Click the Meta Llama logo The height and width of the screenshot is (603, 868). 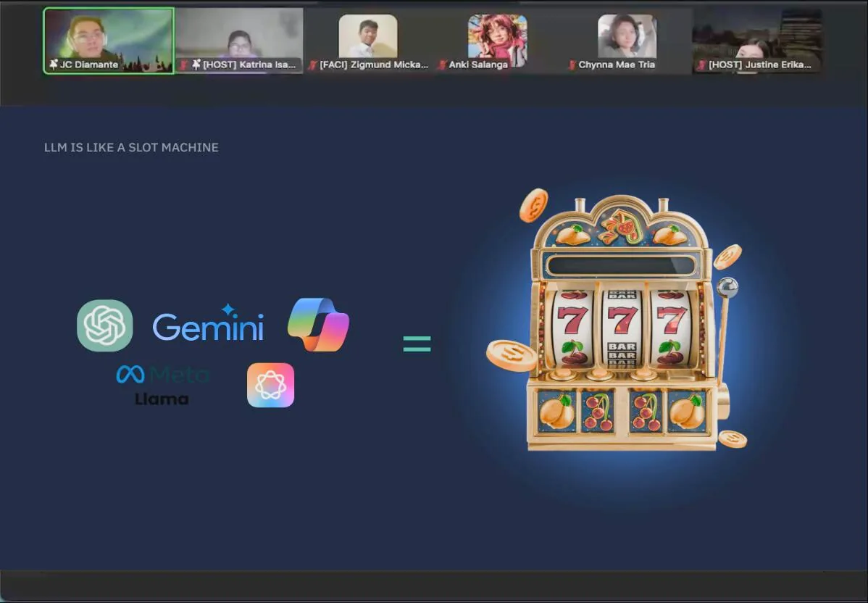tap(163, 386)
